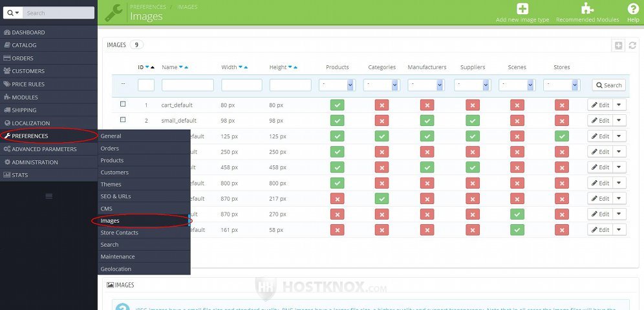This screenshot has width=644, height=310.
Task: Edit the cart_default image type
Action: coord(600,105)
